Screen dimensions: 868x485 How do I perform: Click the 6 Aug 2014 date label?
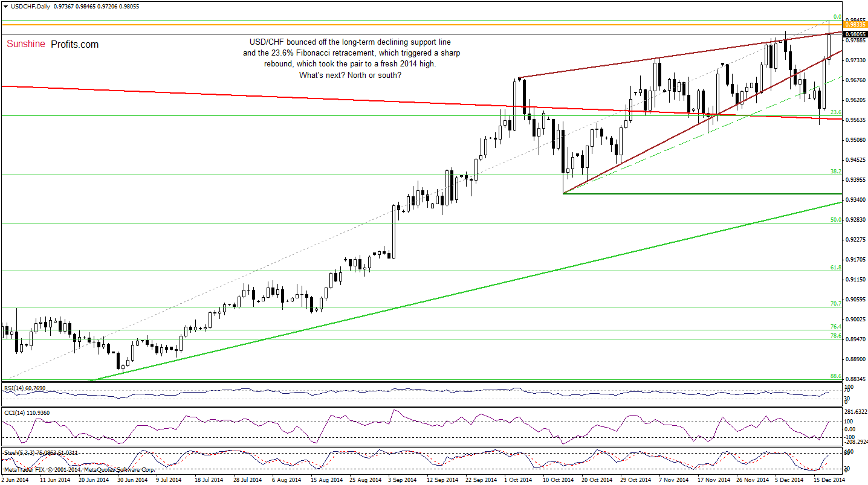pyautogui.click(x=288, y=480)
